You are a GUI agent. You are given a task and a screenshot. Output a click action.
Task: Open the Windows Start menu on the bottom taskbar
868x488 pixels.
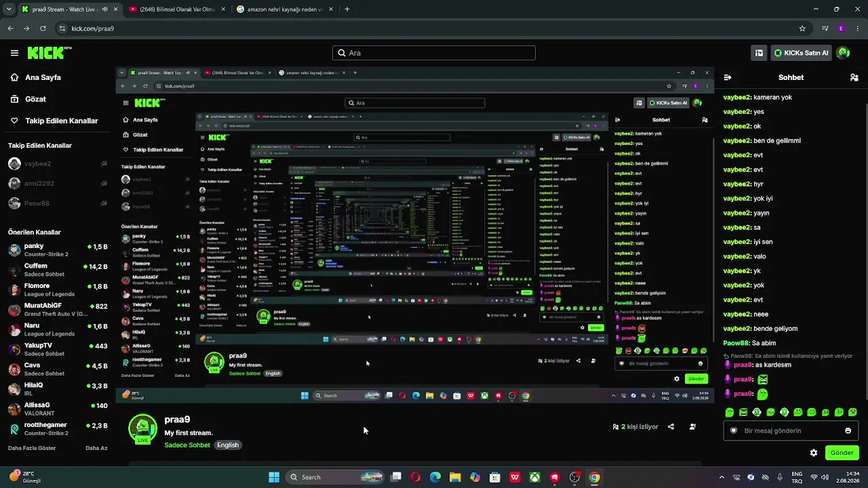tap(274, 477)
